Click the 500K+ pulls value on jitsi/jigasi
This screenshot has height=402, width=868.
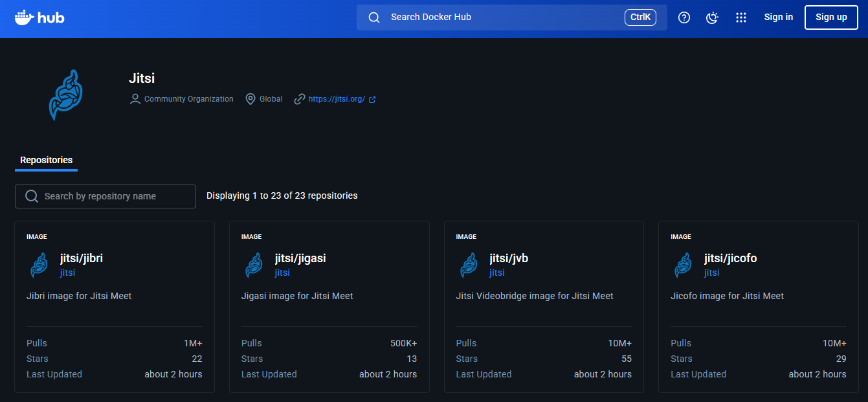pyautogui.click(x=403, y=343)
